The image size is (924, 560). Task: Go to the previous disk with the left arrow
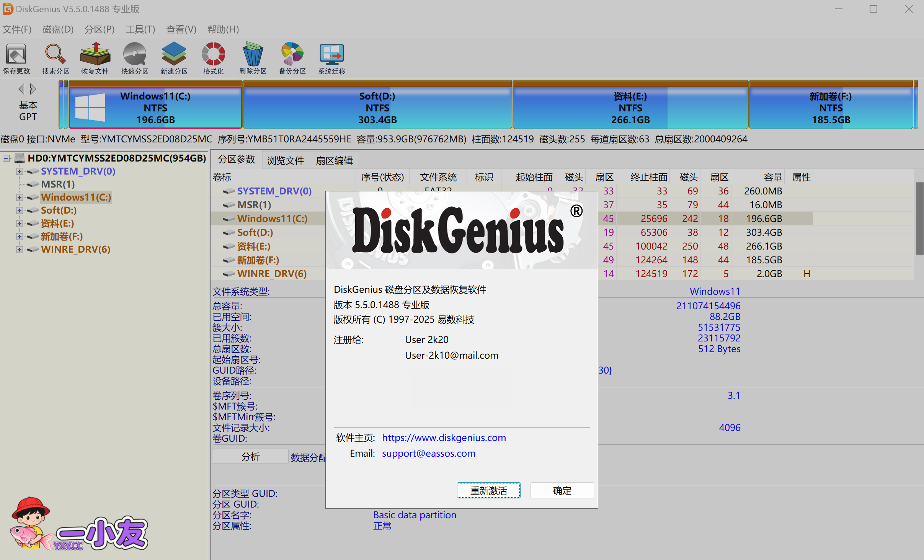coord(21,89)
